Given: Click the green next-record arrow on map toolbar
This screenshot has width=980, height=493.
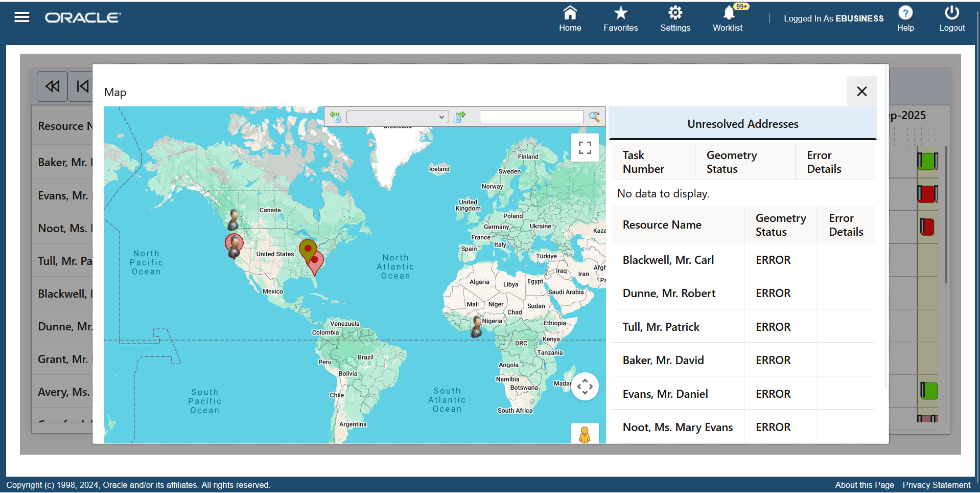Looking at the screenshot, I should pos(460,117).
